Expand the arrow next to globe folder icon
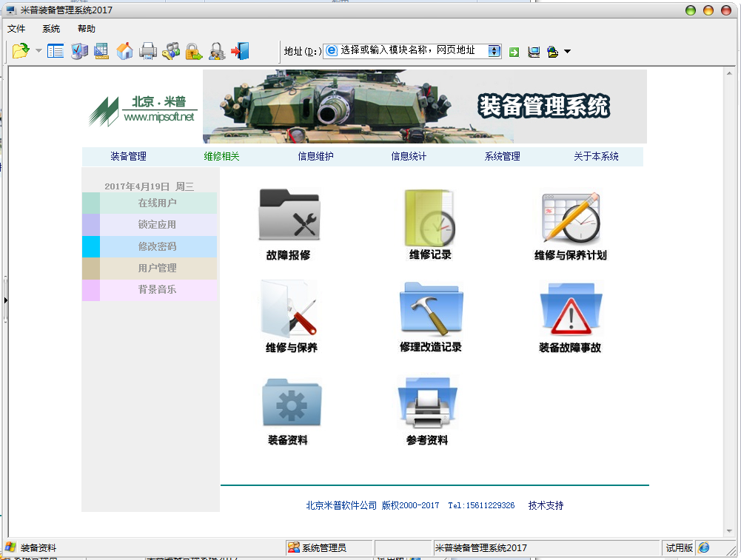This screenshot has width=741, height=560. point(568,52)
